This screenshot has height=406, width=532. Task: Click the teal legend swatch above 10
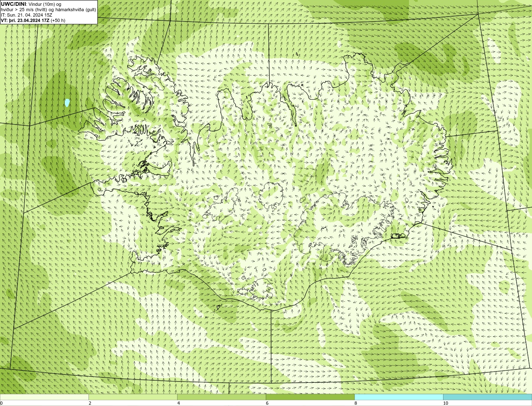pos(488,397)
